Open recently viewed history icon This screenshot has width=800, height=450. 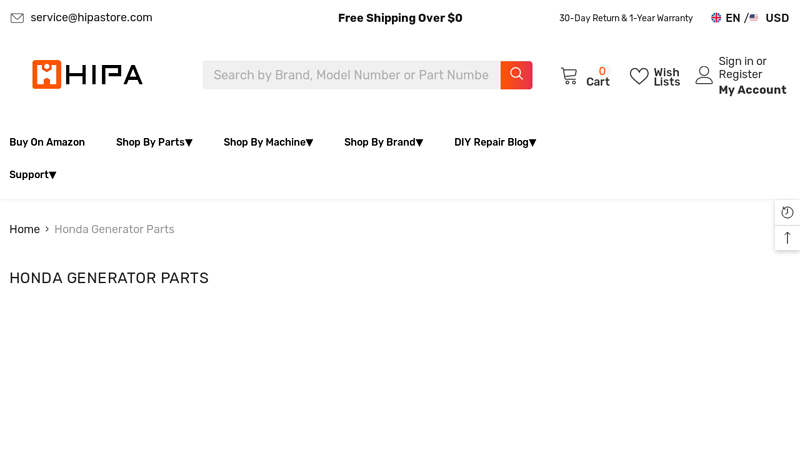point(787,212)
